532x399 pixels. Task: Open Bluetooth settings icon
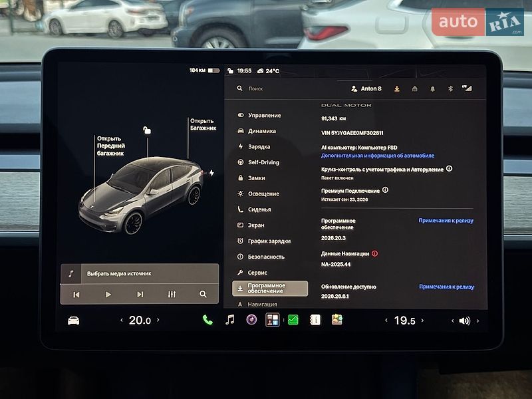pos(450,88)
